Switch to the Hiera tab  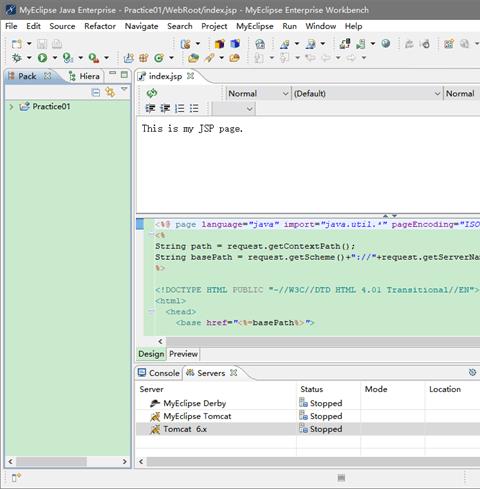tap(84, 76)
